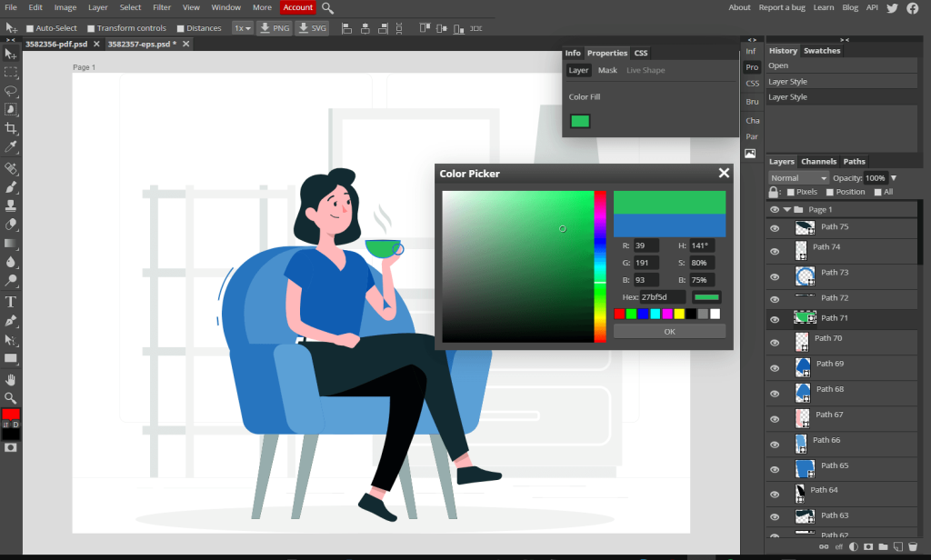Select the Eraser tool
This screenshot has width=931, height=560.
(x=11, y=225)
